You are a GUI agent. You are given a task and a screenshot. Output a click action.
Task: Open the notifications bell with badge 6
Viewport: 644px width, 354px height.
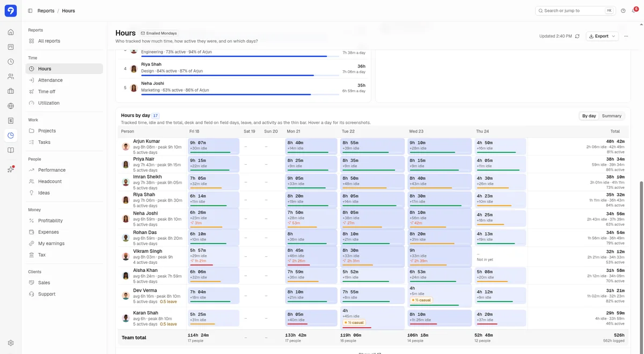point(634,11)
